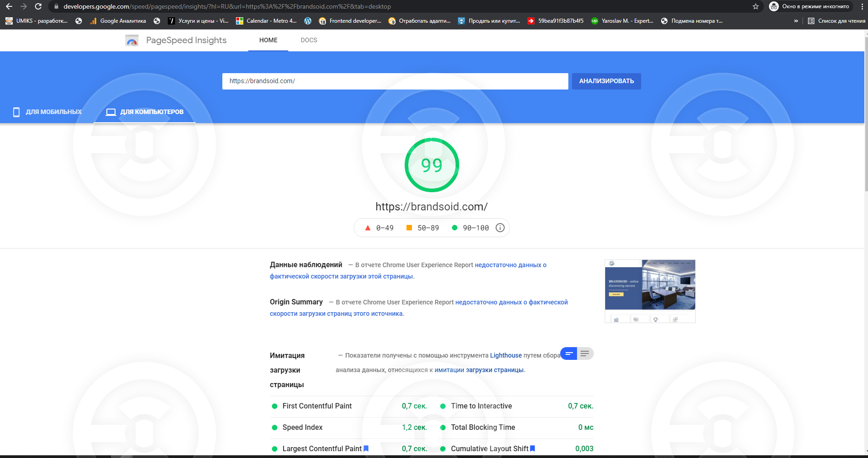Image resolution: width=868 pixels, height=458 pixels.
Task: Switch metrics to compact view
Action: point(569,353)
